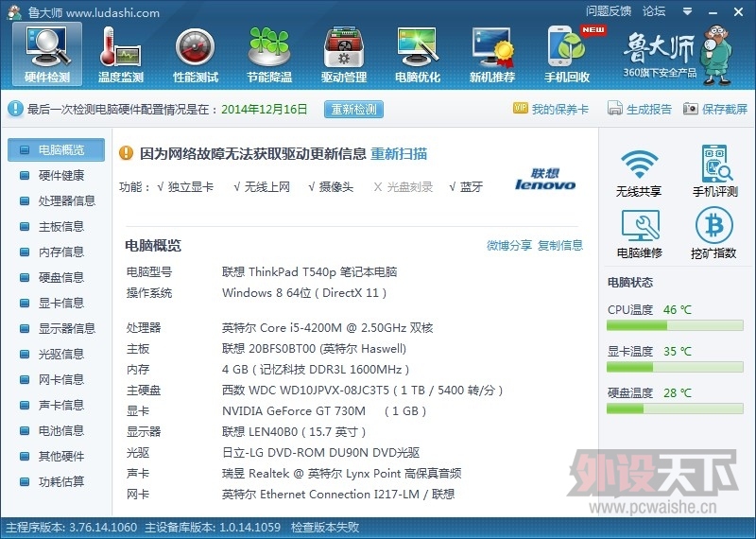This screenshot has height=539, width=756.
Task: Open the 硬件检测 hardware detection section
Action: (47, 55)
